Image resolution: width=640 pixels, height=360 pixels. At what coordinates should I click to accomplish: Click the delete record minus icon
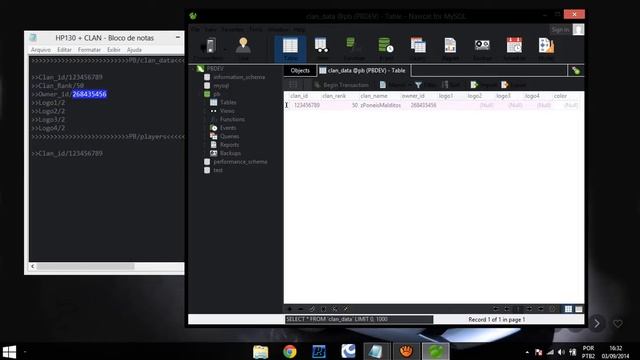click(x=301, y=309)
